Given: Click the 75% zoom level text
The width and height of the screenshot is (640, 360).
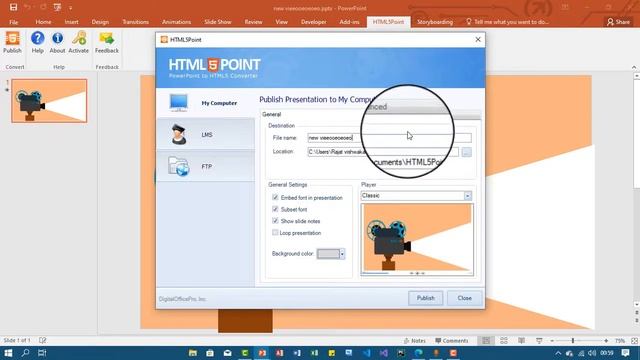Looking at the screenshot, I should 620,340.
